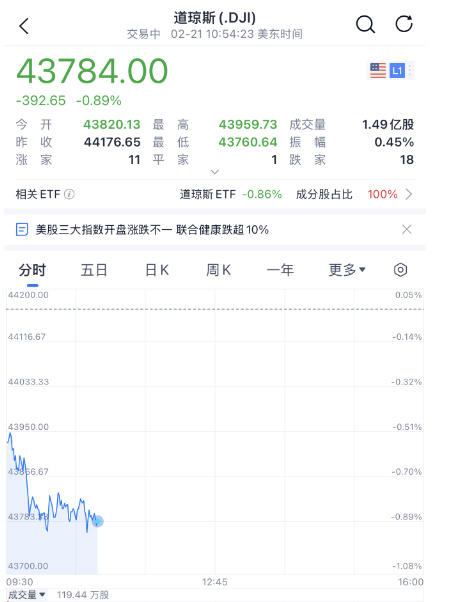Open headline 美股三大指数开盘涨跌不一

pos(152,230)
